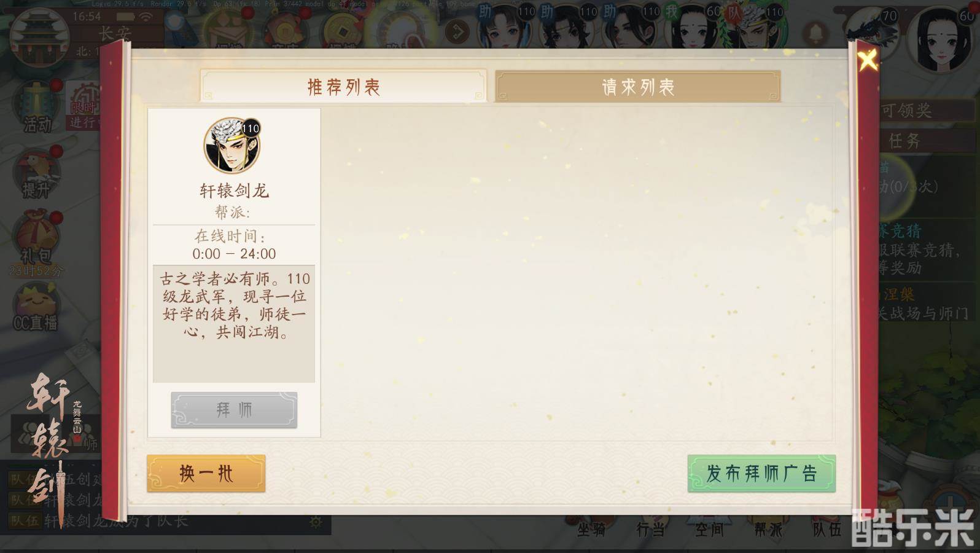Open the 行当 bottom menu icon
This screenshot has width=980, height=553.
(650, 530)
